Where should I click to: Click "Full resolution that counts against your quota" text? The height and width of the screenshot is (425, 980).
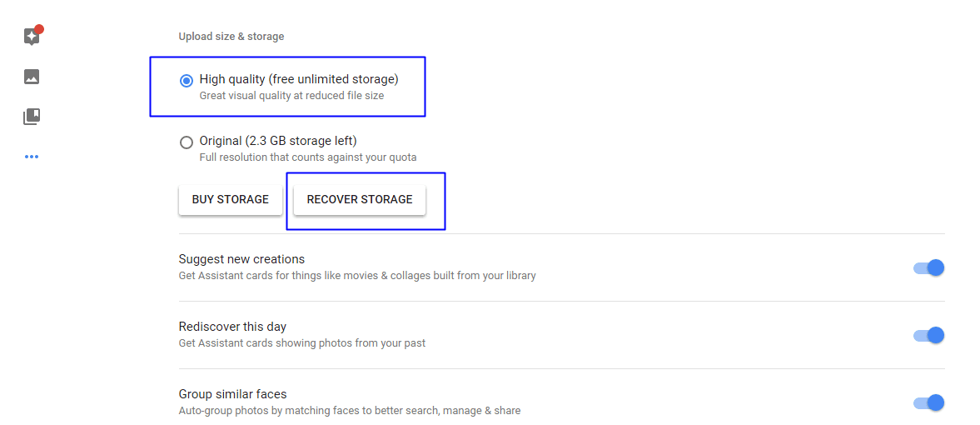coord(308,157)
